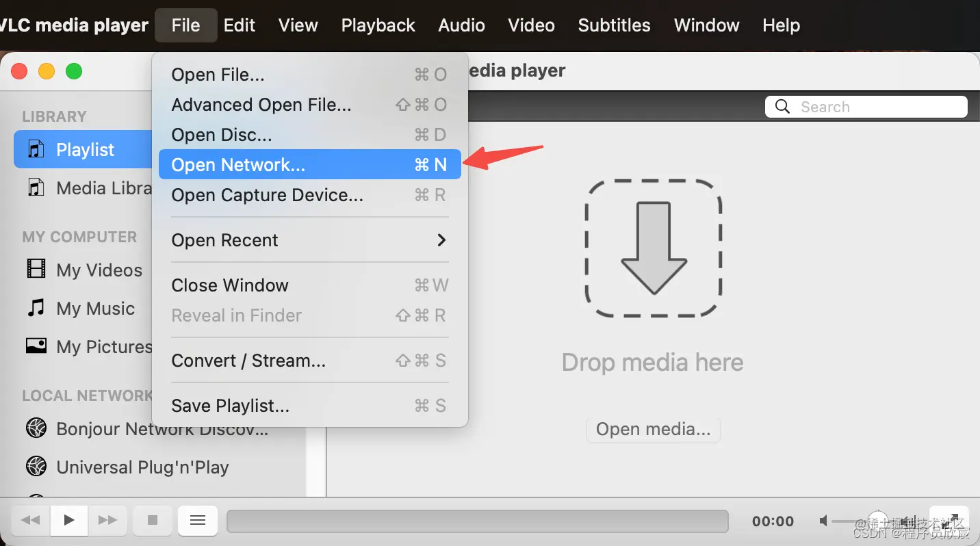Click the green zoom window button
The image size is (980, 546).
tap(74, 70)
